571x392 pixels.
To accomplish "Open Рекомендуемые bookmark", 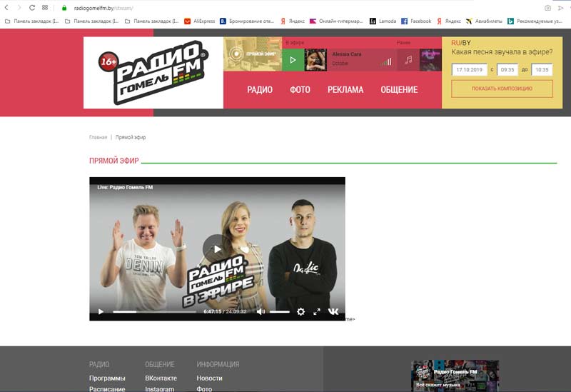I will click(x=535, y=21).
